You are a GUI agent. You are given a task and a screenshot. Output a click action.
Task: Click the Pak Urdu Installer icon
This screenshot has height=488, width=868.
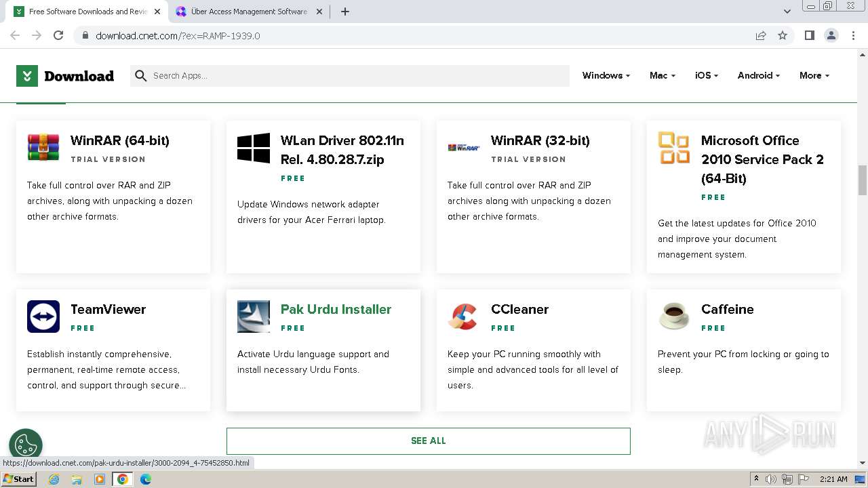pyautogui.click(x=254, y=317)
